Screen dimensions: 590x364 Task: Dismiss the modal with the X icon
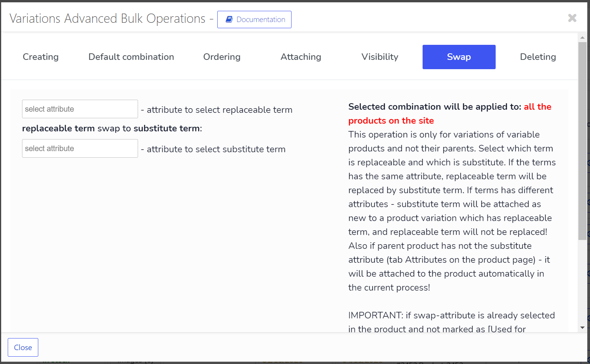pyautogui.click(x=572, y=18)
